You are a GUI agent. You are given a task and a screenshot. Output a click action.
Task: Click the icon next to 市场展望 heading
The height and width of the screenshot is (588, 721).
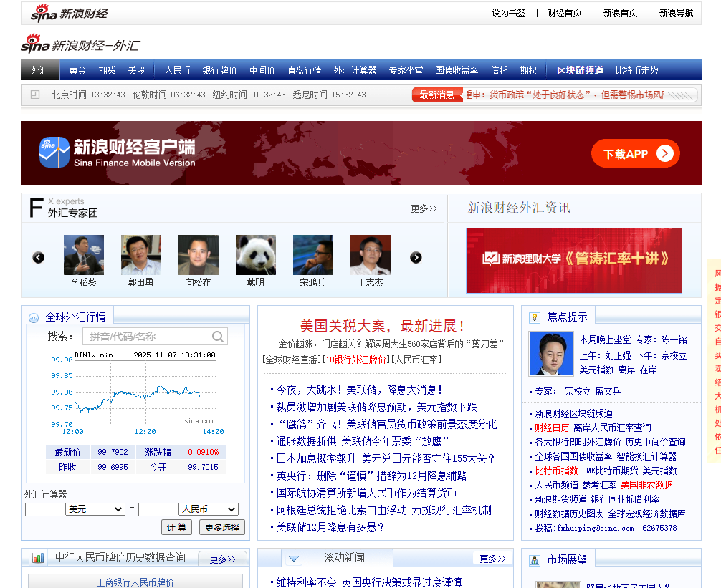[535, 560]
